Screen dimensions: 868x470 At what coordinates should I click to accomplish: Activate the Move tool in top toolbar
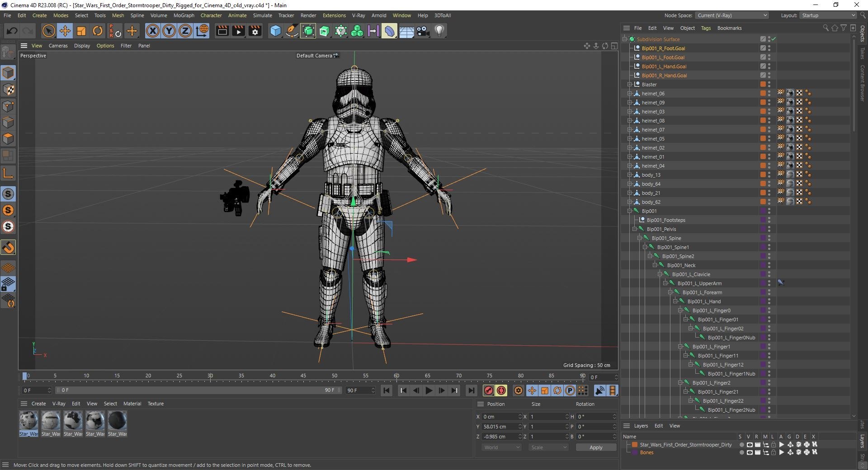pyautogui.click(x=65, y=31)
